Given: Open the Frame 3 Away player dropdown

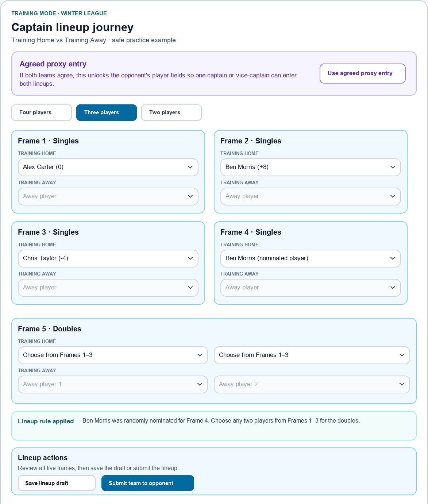Looking at the screenshot, I should tap(108, 288).
